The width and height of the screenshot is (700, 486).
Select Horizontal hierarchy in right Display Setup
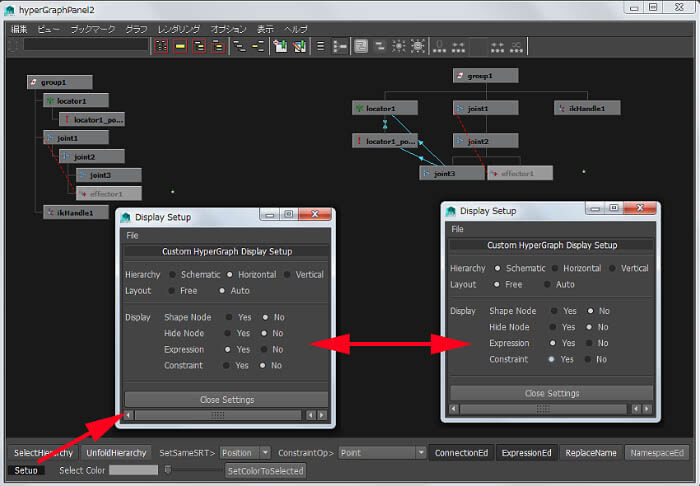pyautogui.click(x=554, y=268)
